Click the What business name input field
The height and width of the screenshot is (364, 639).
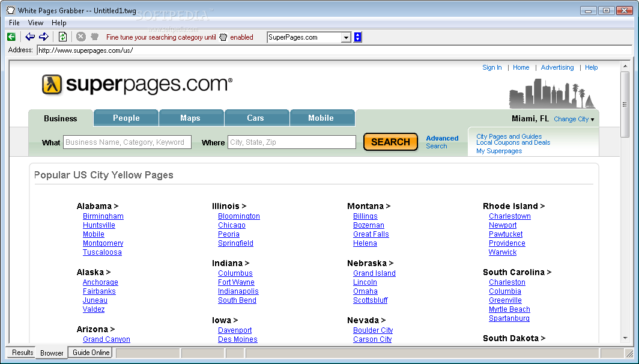coord(127,142)
